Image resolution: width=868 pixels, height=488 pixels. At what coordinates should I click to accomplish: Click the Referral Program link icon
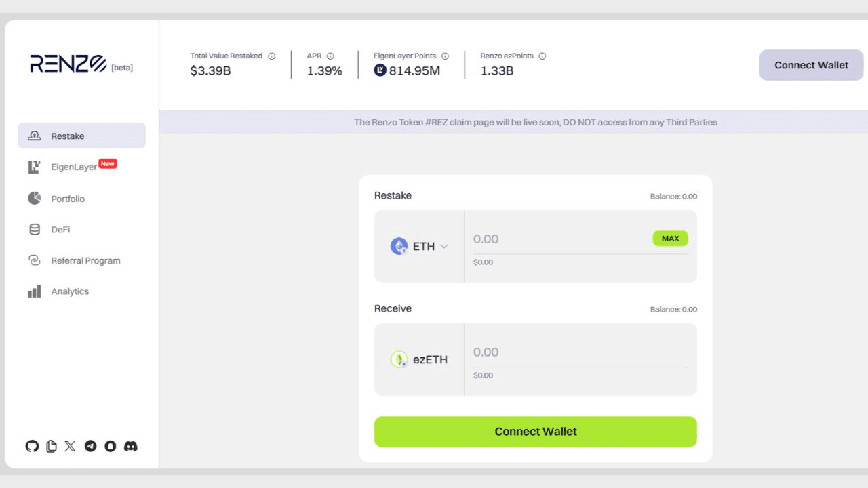[x=35, y=260]
